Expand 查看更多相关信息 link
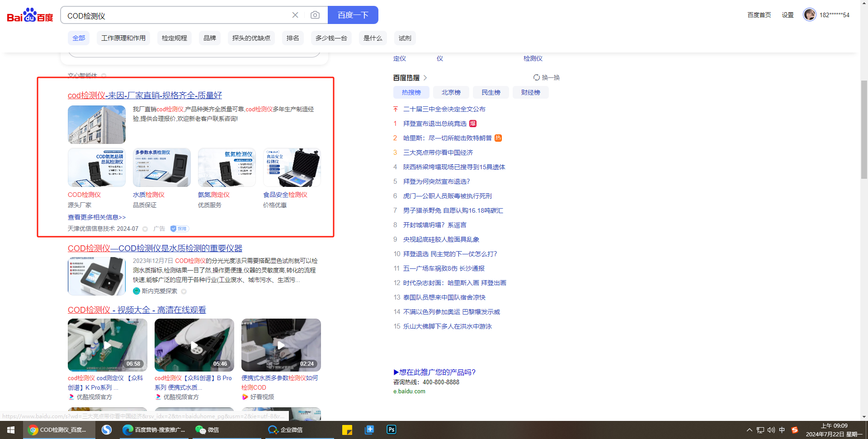The height and width of the screenshot is (439, 868). pyautogui.click(x=97, y=217)
